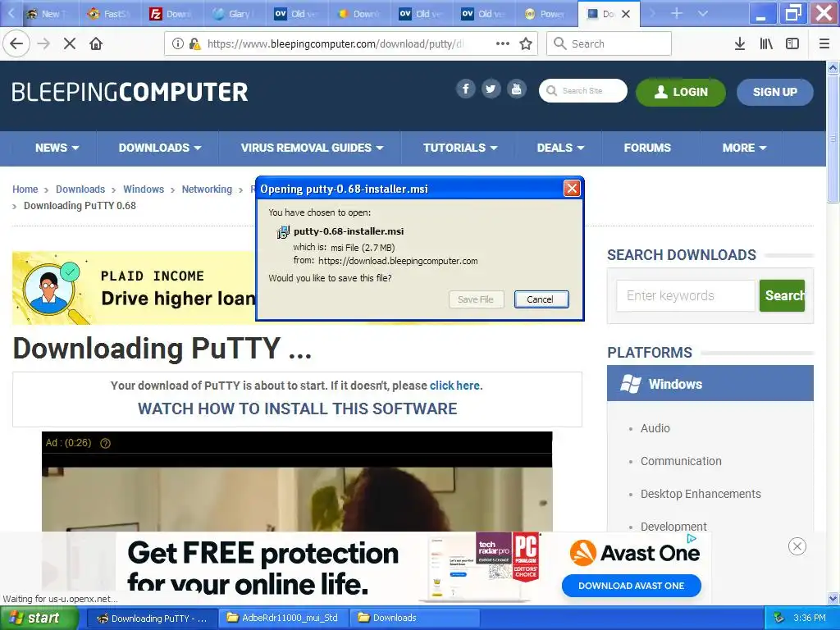This screenshot has height=630, width=840.
Task: Expand the DEALS menu
Action: click(560, 148)
